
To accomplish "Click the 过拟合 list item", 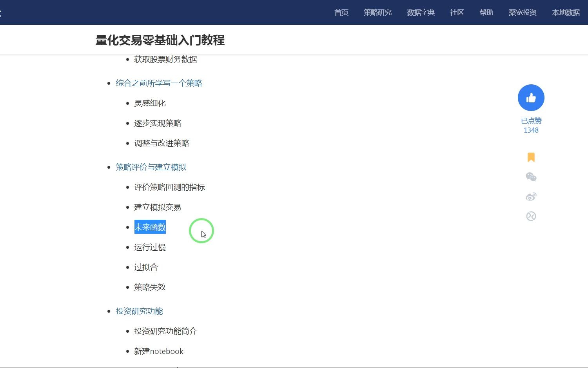I will click(146, 267).
